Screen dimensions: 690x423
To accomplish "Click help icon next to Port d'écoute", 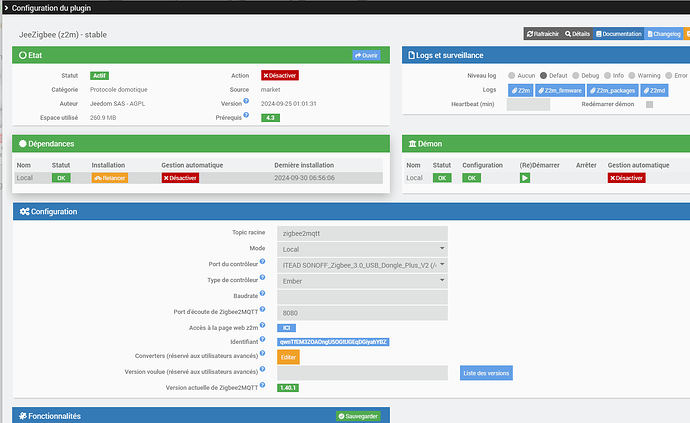I will tap(262, 309).
